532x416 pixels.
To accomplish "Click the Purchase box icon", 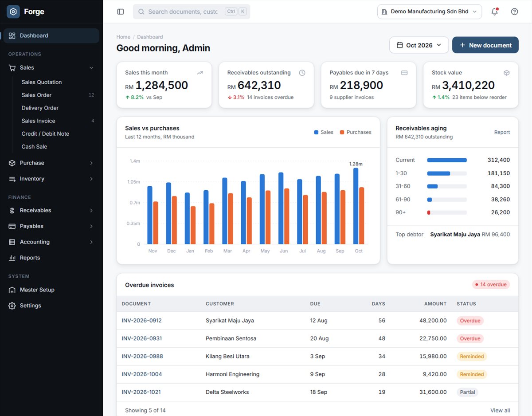I will coord(12,163).
